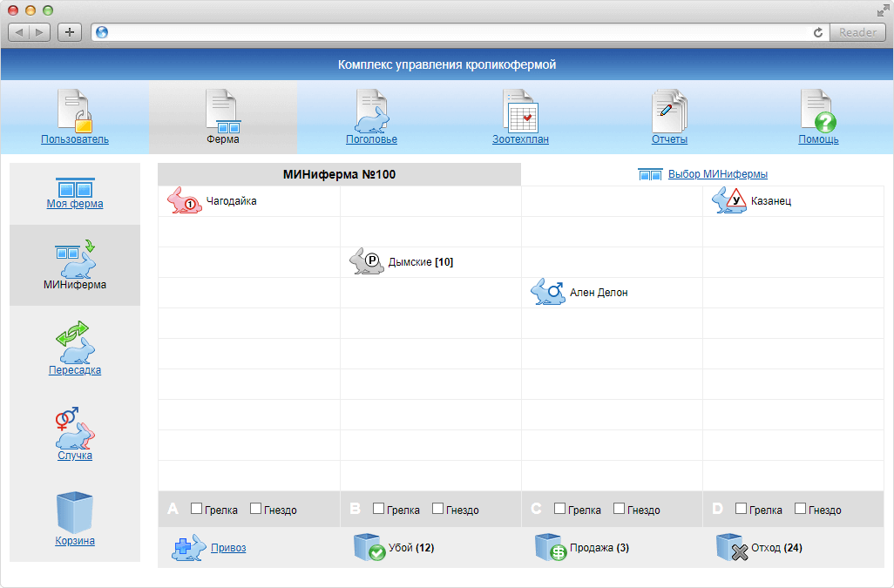
Task: Open the Пользователь document icon with lock
Action: [75, 111]
